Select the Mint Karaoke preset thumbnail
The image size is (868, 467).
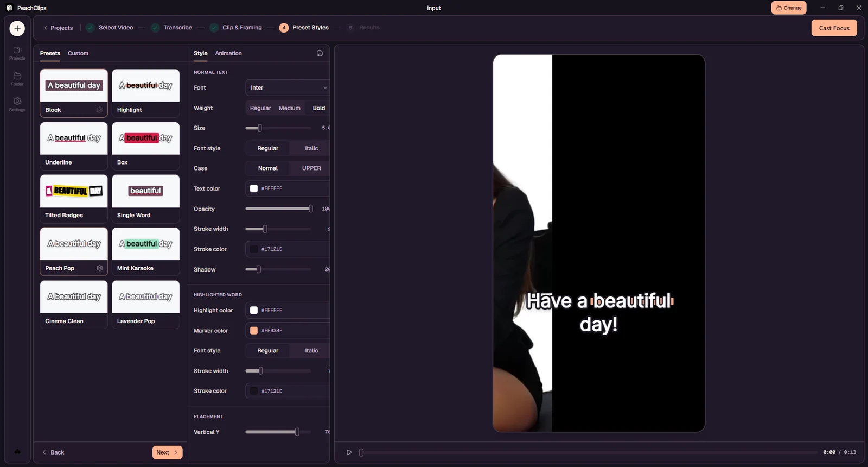[145, 244]
